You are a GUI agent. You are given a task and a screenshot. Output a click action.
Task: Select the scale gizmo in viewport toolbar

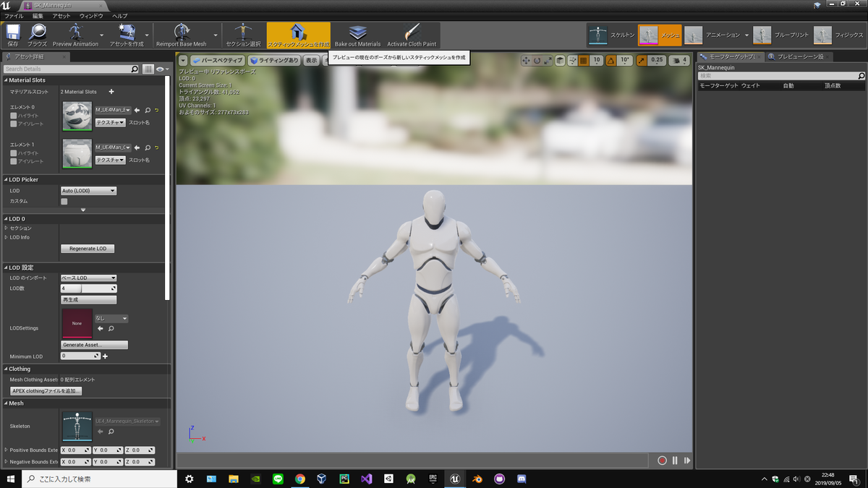coord(548,61)
